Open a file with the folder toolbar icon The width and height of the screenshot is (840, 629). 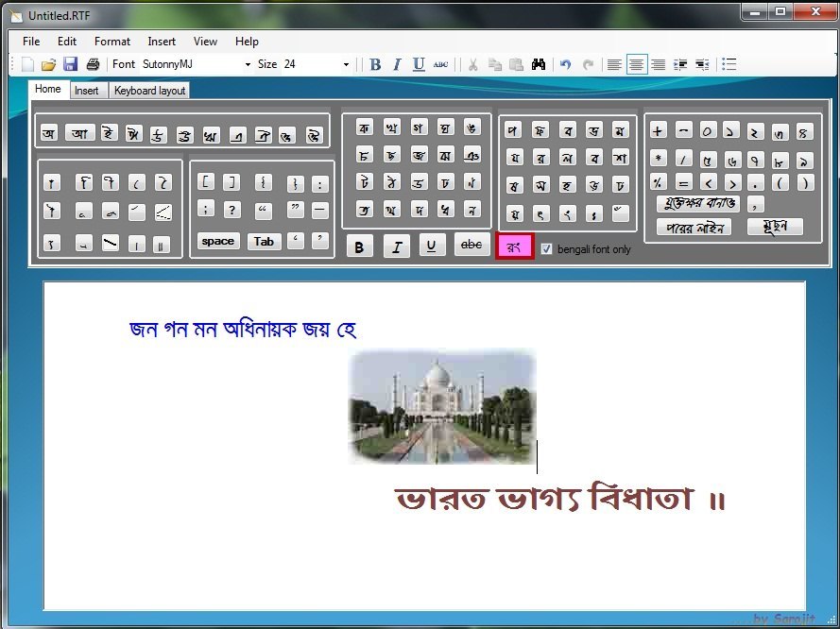coord(48,63)
